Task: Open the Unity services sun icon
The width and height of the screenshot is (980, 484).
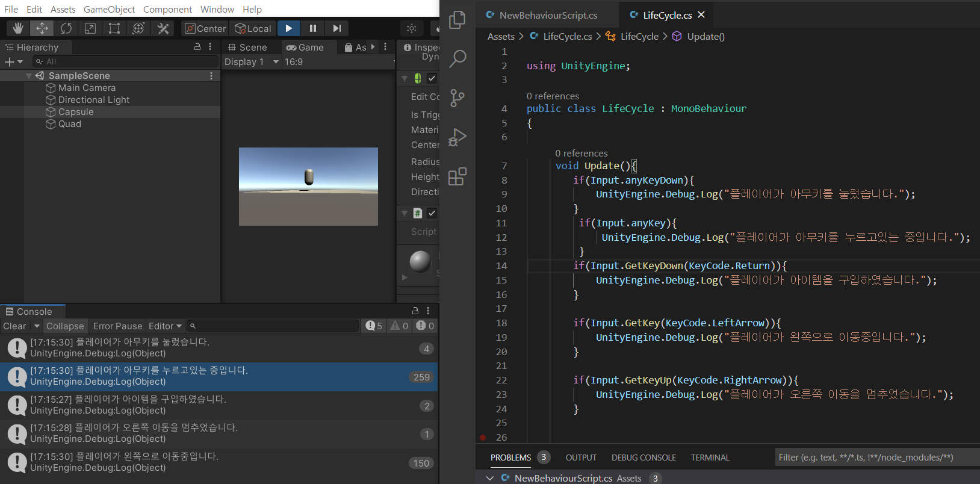Action: (412, 28)
